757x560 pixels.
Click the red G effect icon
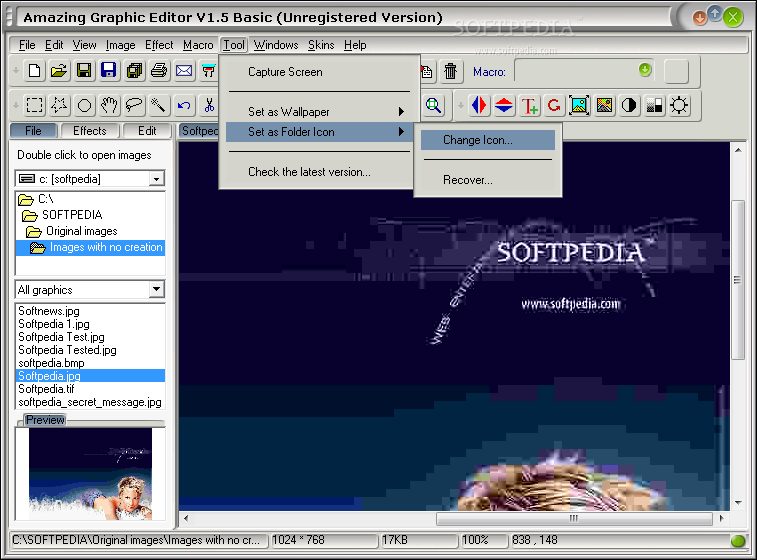(554, 105)
